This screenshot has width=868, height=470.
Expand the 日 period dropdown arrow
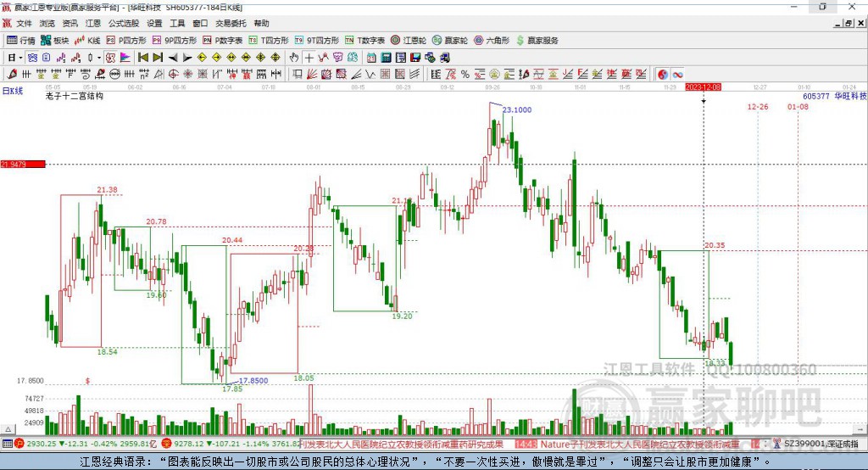click(x=20, y=58)
